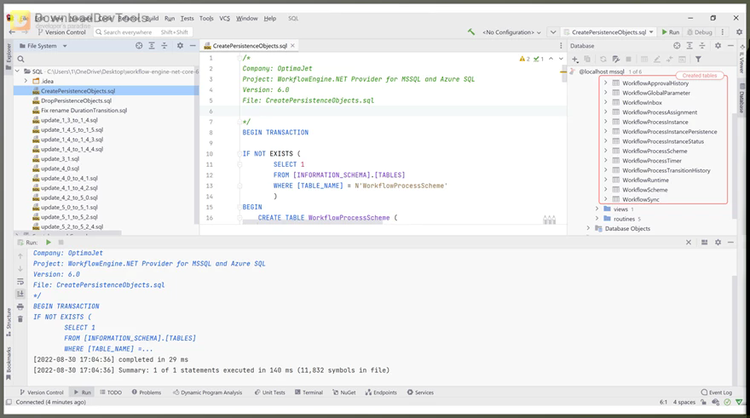Open NuGet tool window

point(344,392)
